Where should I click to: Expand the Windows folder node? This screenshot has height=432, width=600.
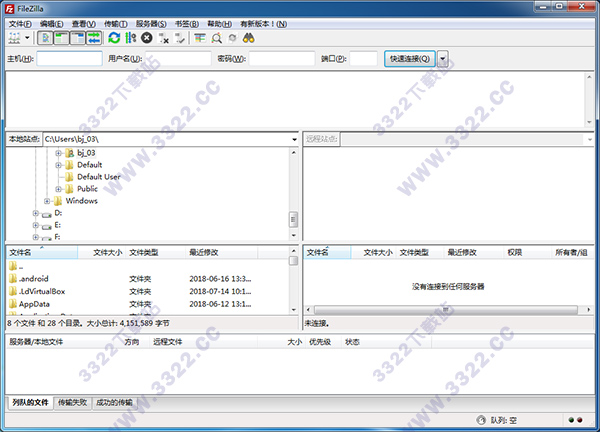tap(47, 201)
